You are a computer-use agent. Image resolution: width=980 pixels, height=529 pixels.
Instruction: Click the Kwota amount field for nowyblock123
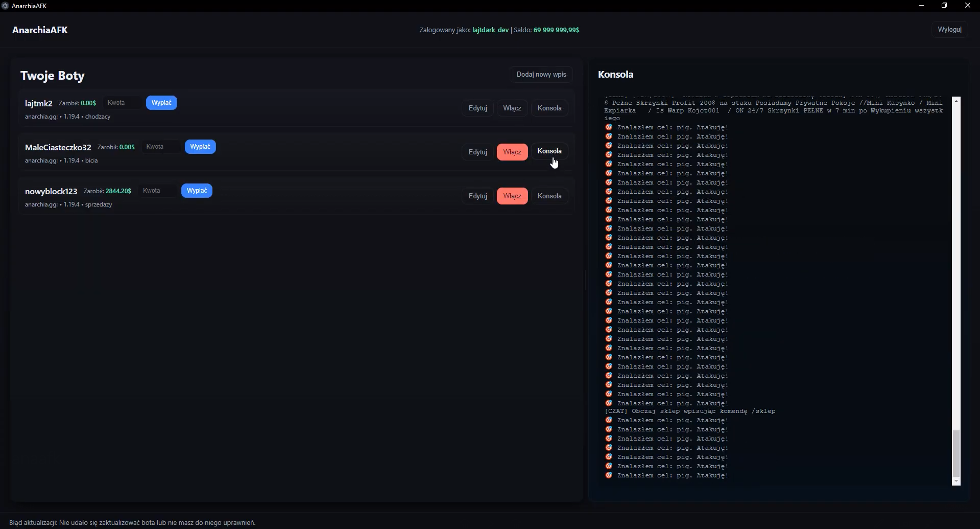pos(157,191)
